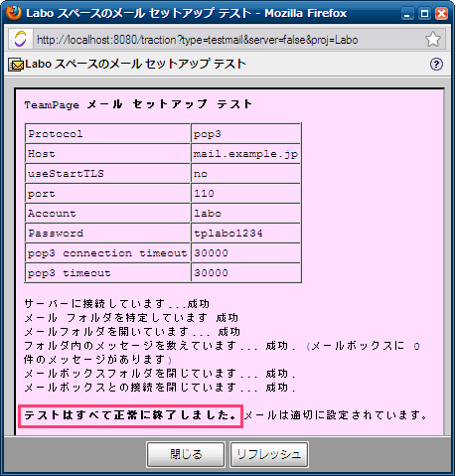
Task: Click the pop3 timeout value 30000
Action: [245, 273]
